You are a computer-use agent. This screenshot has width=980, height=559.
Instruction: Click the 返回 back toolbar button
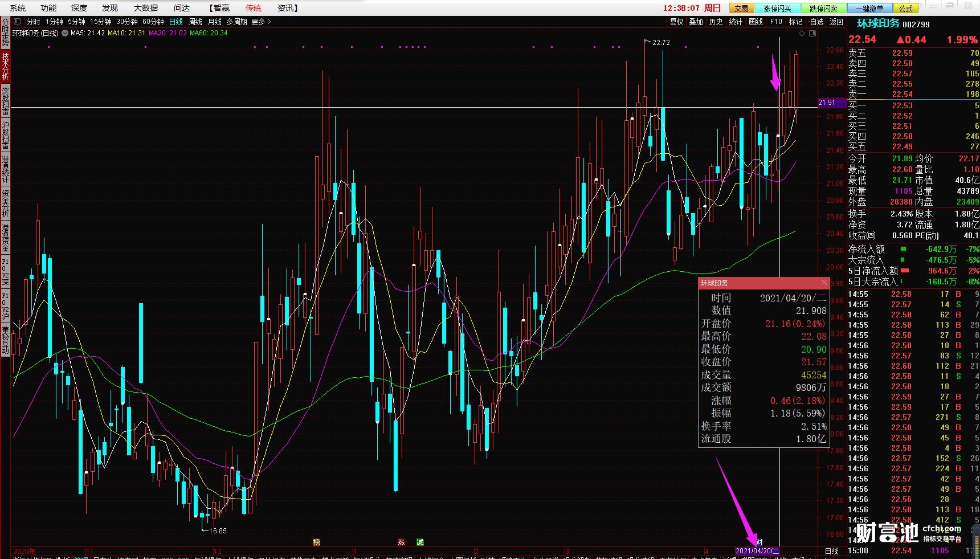836,22
